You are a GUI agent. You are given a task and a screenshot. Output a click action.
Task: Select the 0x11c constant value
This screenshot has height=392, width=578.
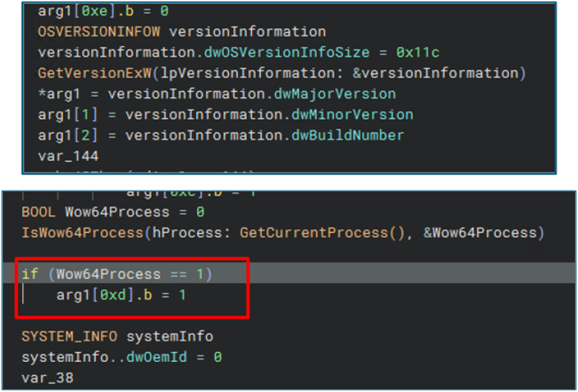pyautogui.click(x=417, y=52)
